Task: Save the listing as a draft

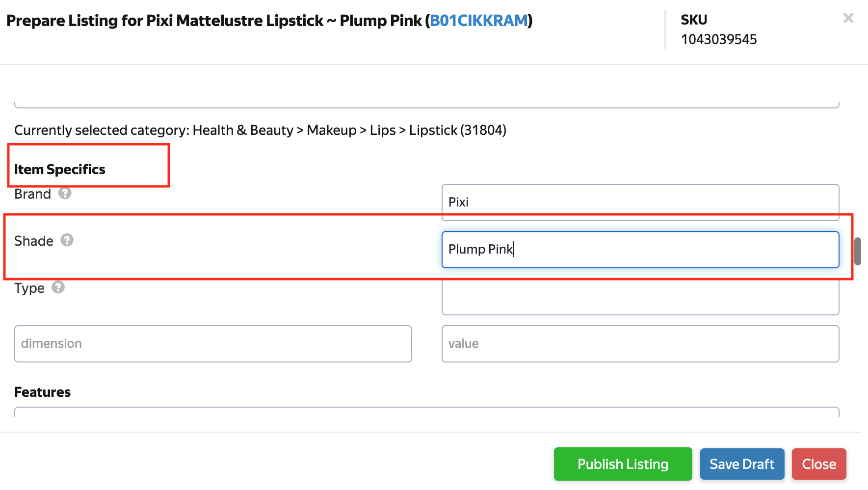Action: [742, 464]
